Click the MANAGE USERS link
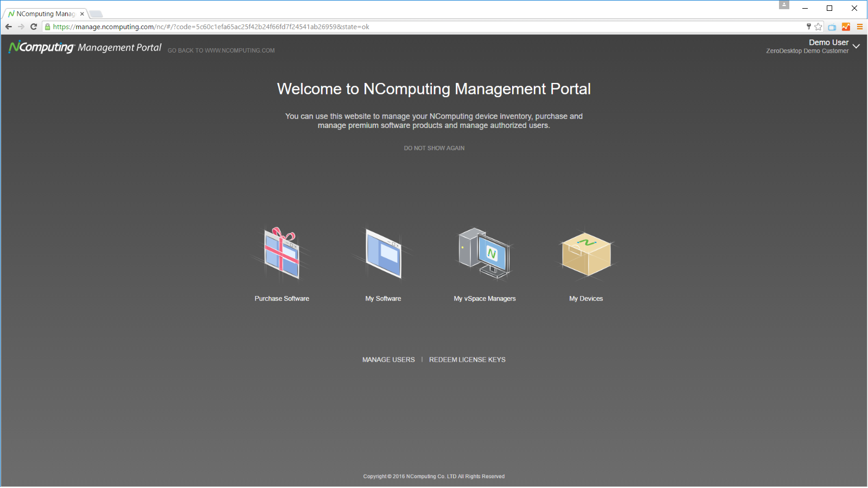Screen dimensions: 868x488 click(388, 359)
